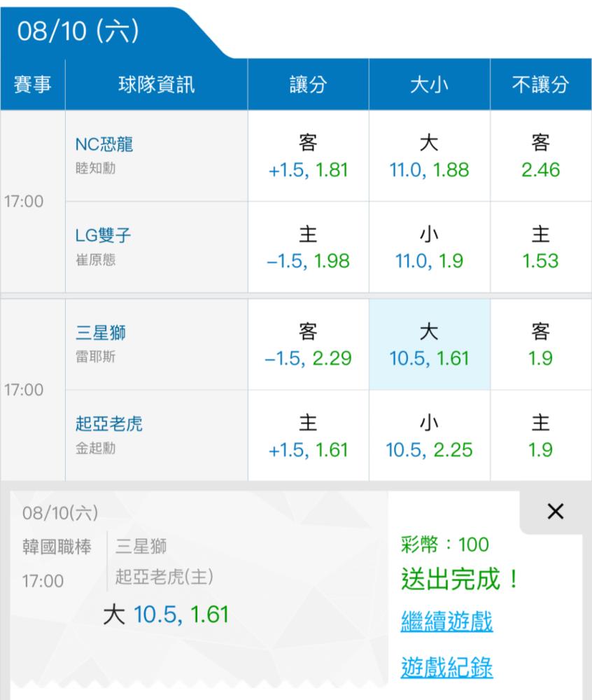Screen dimensions: 592x700
Task: Choose 起亞老虎 handicap +1.5, 1.61
Action: coord(309,435)
